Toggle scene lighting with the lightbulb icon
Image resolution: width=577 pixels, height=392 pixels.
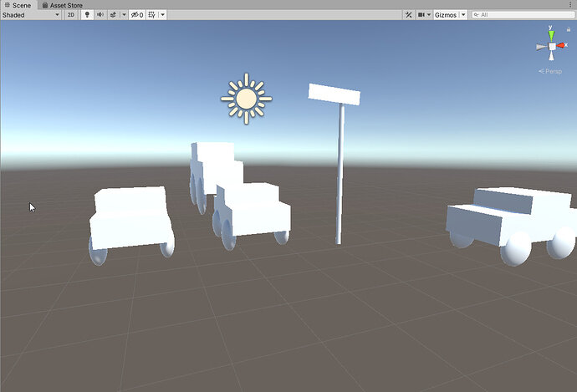point(87,15)
